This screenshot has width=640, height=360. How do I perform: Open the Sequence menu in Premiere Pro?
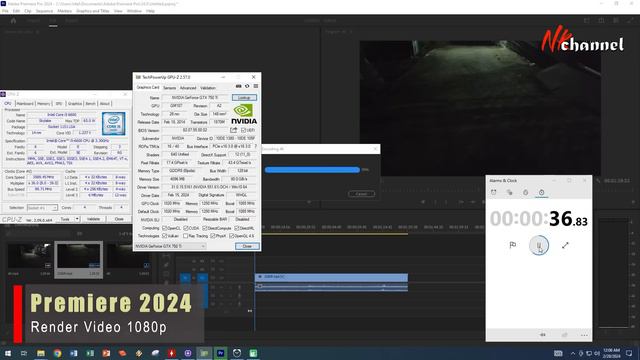[44, 11]
